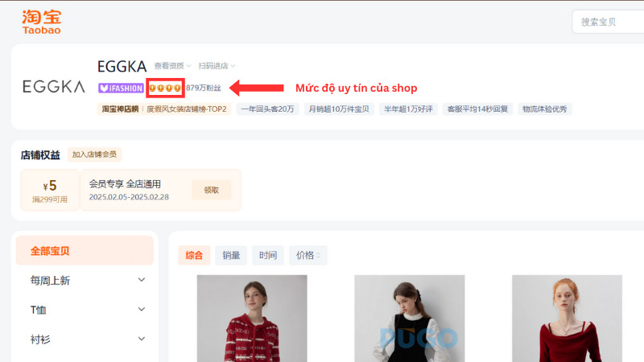Screen dimensions: 644x362
Task: Click the EGGKA shop logo image
Action: 54,86
